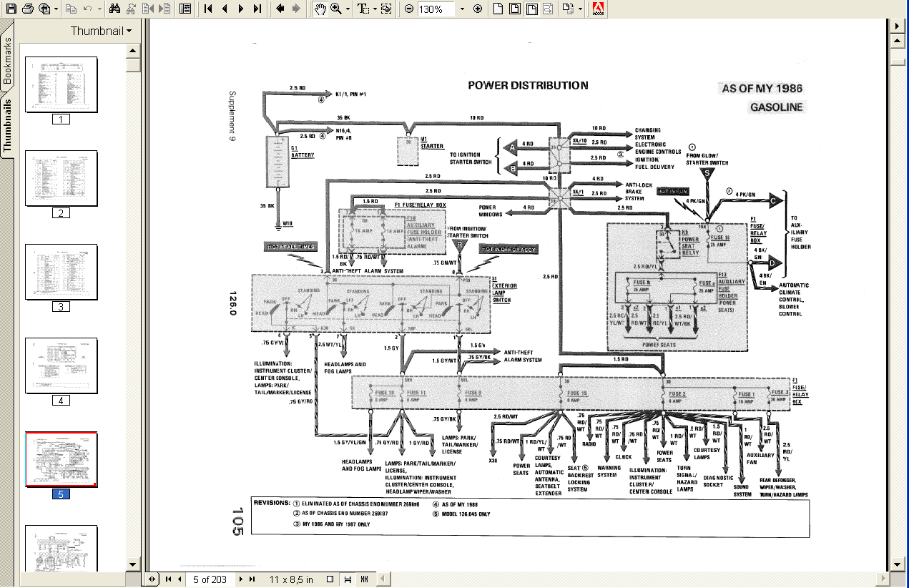The image size is (909, 588).
Task: Select page 1 thumbnail
Action: tap(62, 84)
